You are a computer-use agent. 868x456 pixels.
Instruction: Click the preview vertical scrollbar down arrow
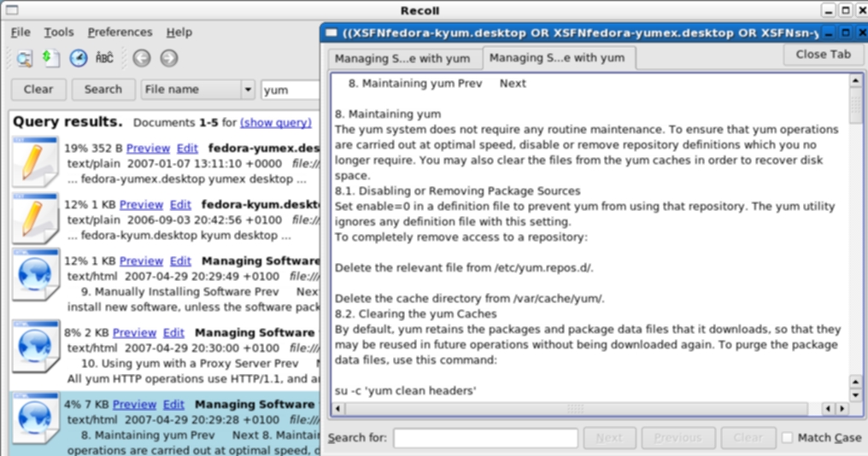click(x=855, y=395)
